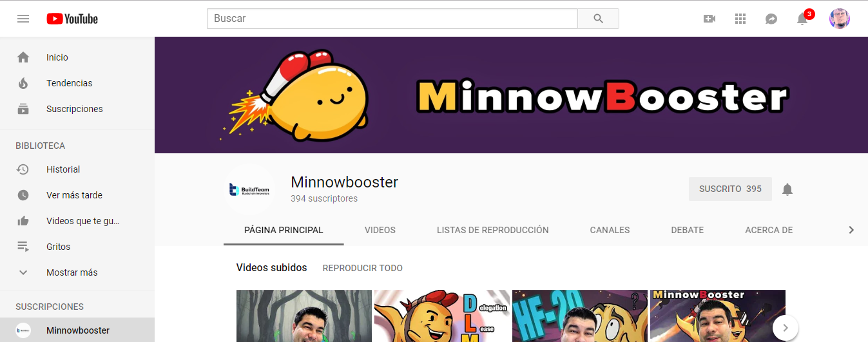Click the Suscripciones sidebar icon
Image resolution: width=868 pixels, height=342 pixels.
[x=23, y=109]
